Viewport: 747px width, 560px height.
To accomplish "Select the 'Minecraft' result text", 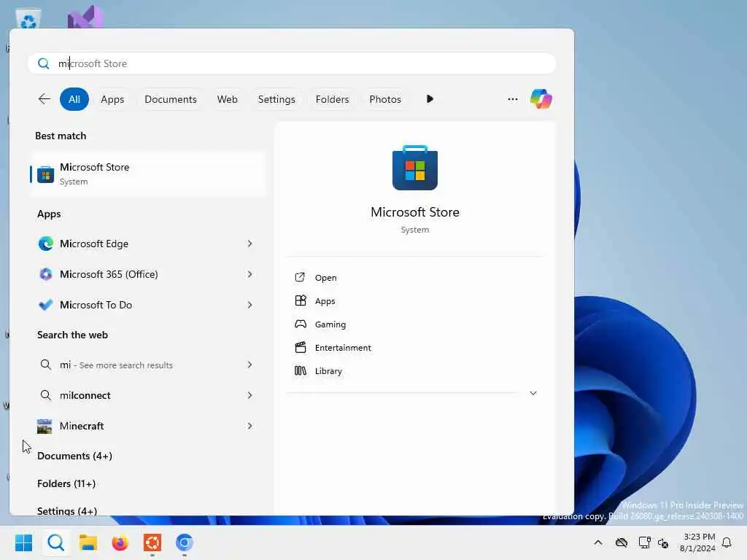I will pyautogui.click(x=82, y=426).
